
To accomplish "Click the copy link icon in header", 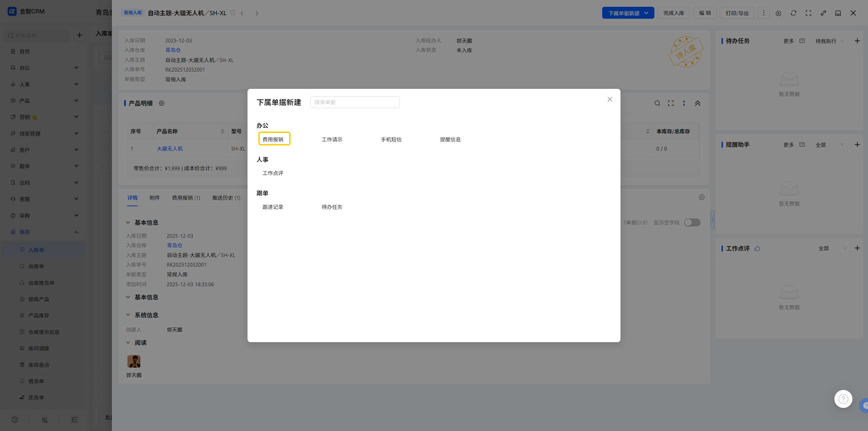I will (823, 13).
